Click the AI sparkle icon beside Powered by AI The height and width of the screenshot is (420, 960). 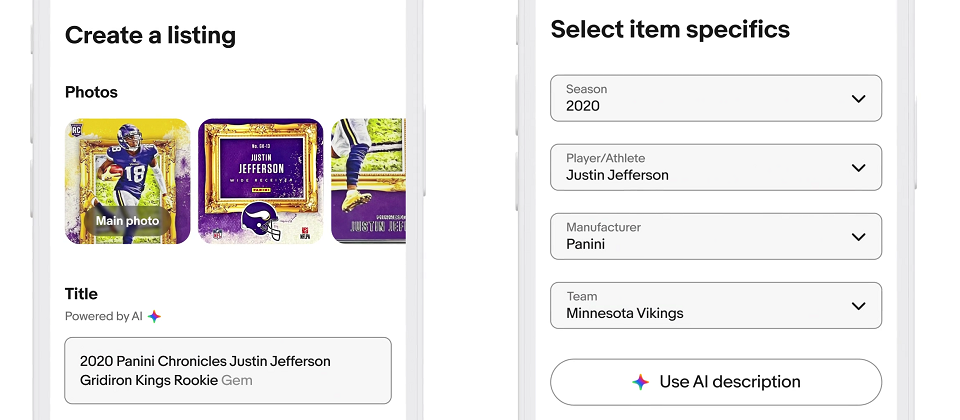pyautogui.click(x=154, y=317)
